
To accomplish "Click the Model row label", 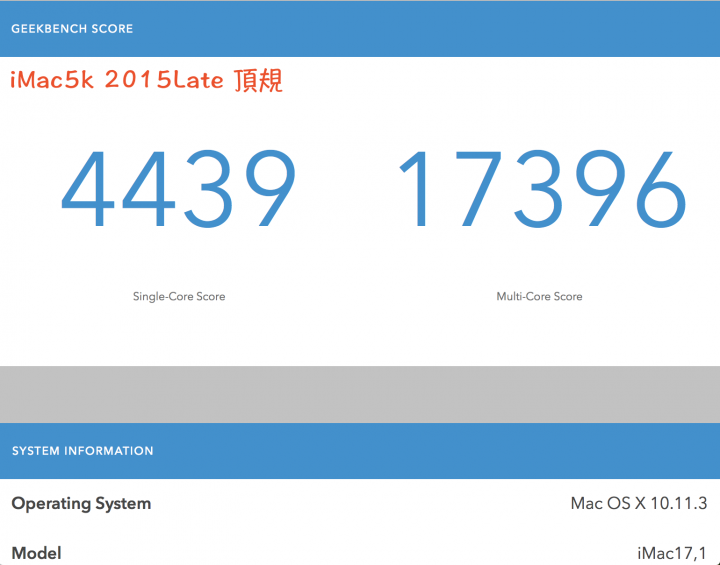I will click(x=36, y=553).
